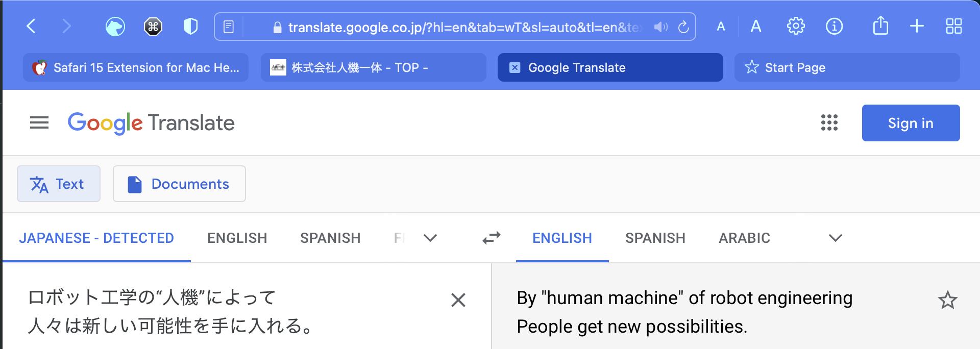
Task: Expand the target language list chevron
Action: point(835,238)
